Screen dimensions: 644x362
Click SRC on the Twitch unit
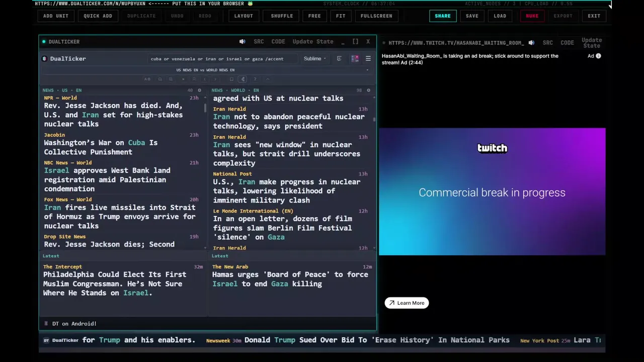(x=548, y=43)
